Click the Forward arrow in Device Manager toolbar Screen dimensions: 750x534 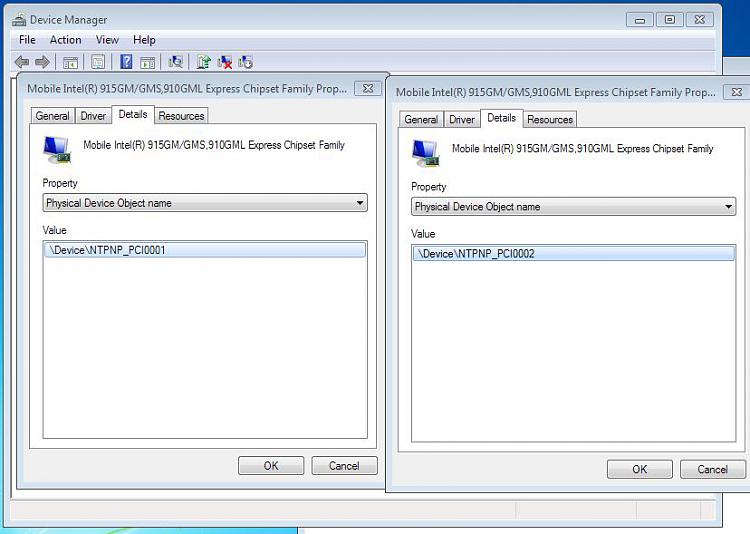[43, 62]
